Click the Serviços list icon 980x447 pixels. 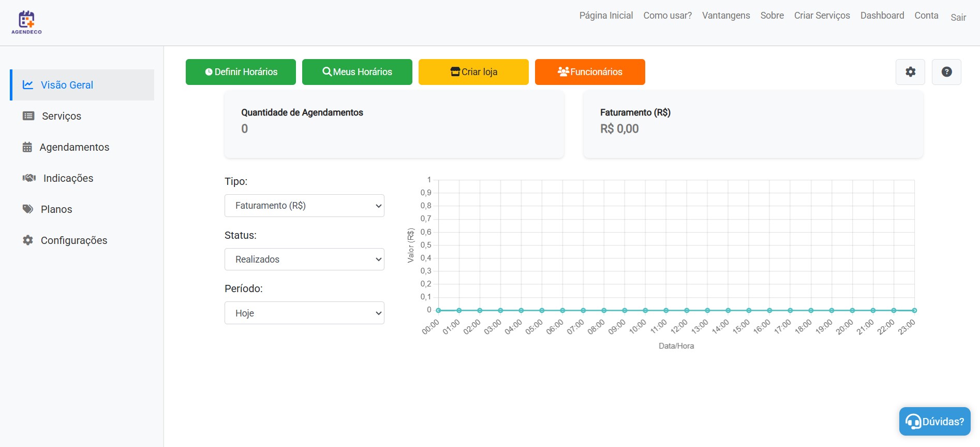tap(28, 116)
